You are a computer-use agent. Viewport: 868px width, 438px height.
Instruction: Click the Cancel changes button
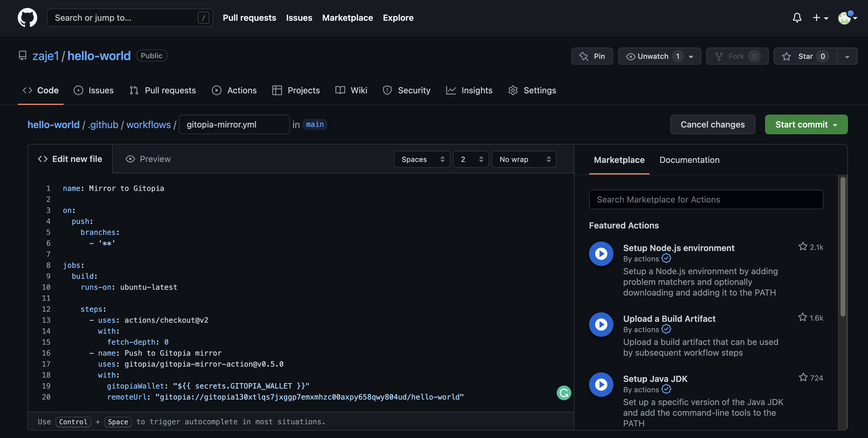point(713,124)
